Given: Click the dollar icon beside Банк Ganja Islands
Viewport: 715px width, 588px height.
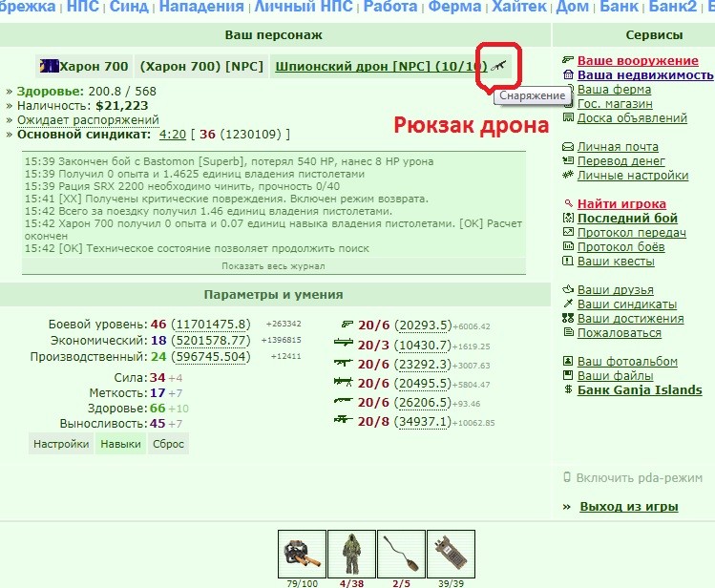Looking at the screenshot, I should point(568,389).
